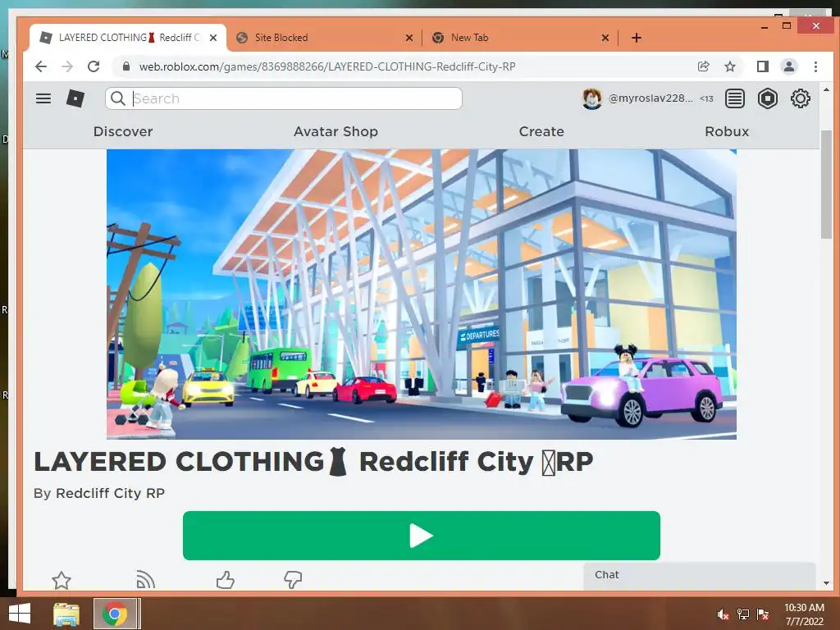
Task: Go back in Chrome
Action: 41,66
